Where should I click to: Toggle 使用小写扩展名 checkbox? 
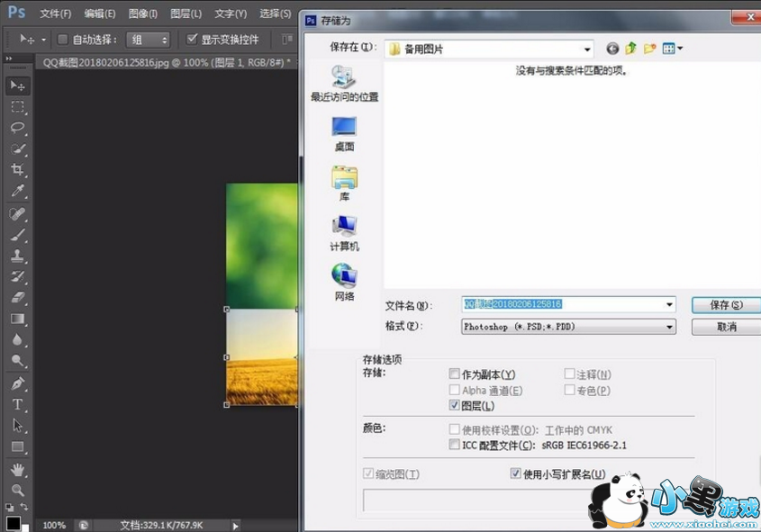click(x=516, y=474)
